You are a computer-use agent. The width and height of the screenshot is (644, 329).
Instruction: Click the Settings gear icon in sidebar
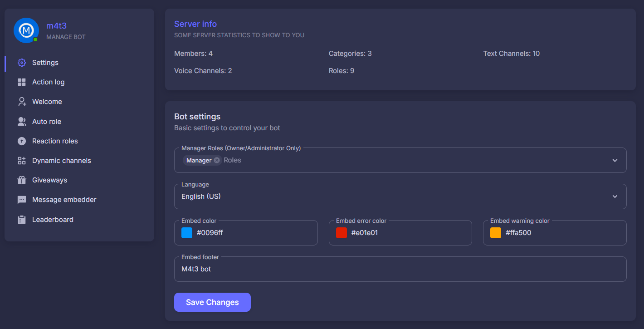(x=22, y=63)
